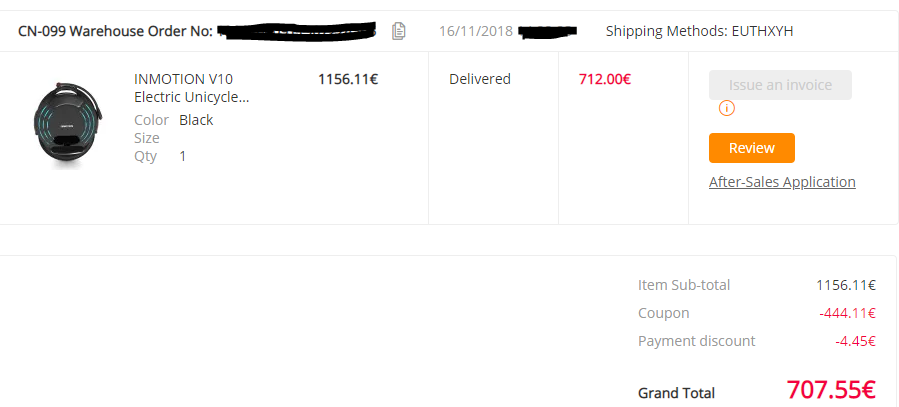Viewport: 899px width, 407px height.
Task: Click the Coupon discount -444.11€ value
Action: click(x=847, y=314)
